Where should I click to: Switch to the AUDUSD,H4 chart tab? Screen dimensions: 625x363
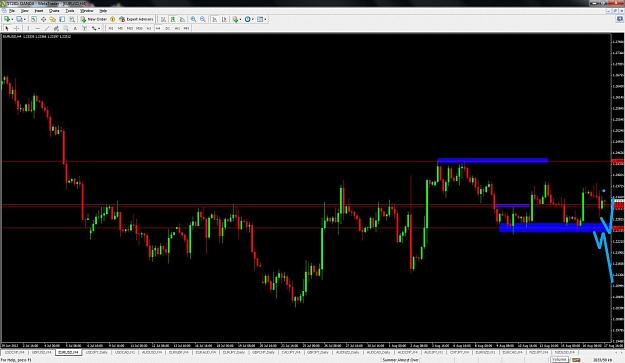(152, 352)
